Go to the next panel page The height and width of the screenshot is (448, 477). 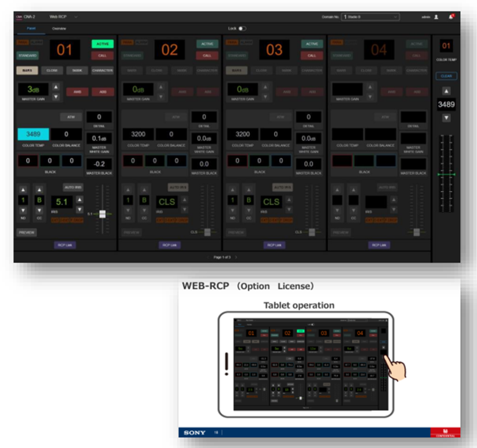point(236,257)
